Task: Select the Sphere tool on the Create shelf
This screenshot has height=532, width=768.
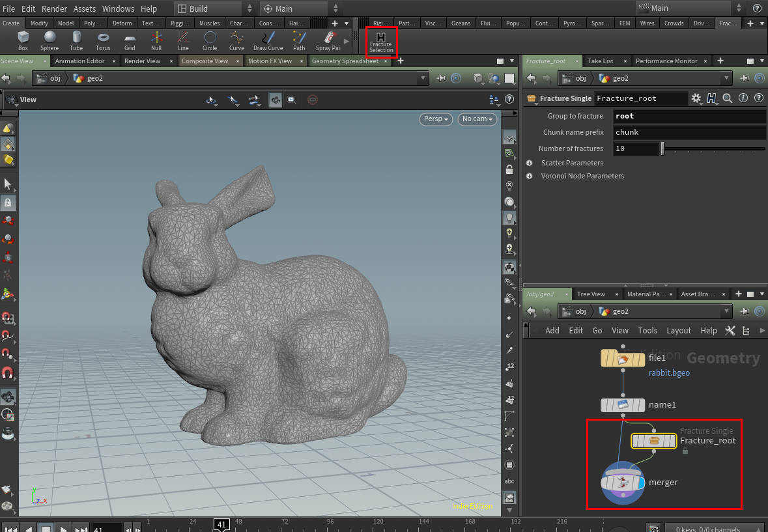Action: (x=50, y=40)
